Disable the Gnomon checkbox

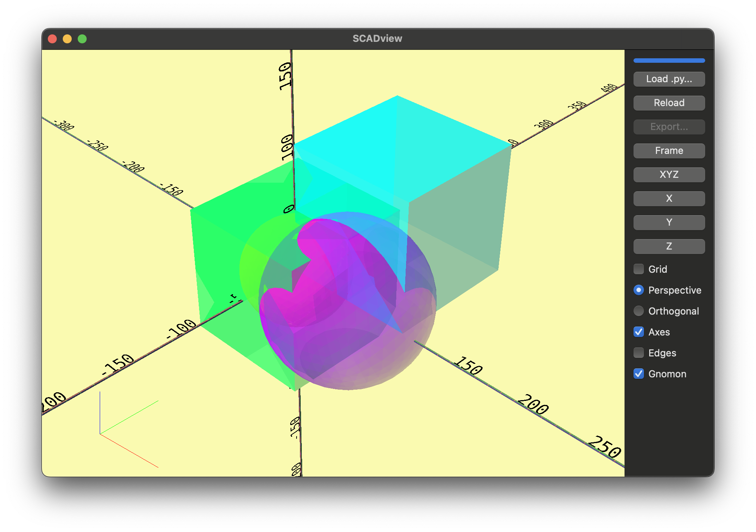[x=638, y=374]
